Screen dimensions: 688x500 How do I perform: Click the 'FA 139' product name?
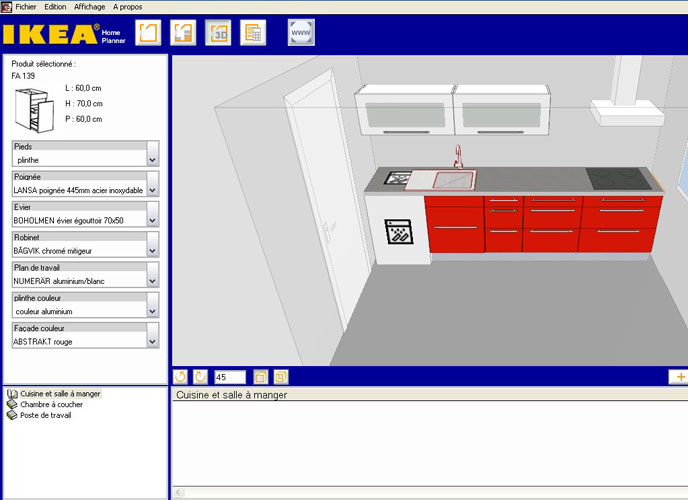coord(23,76)
